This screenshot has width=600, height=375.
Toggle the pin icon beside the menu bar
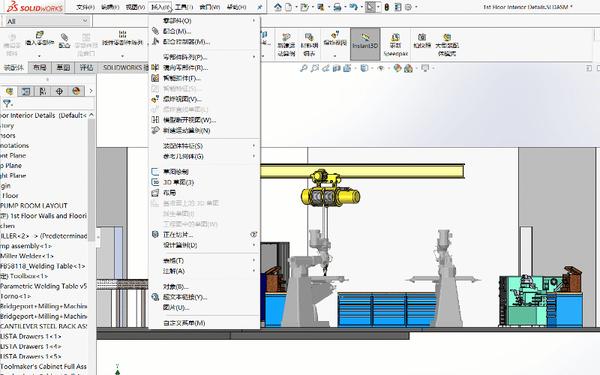point(259,7)
